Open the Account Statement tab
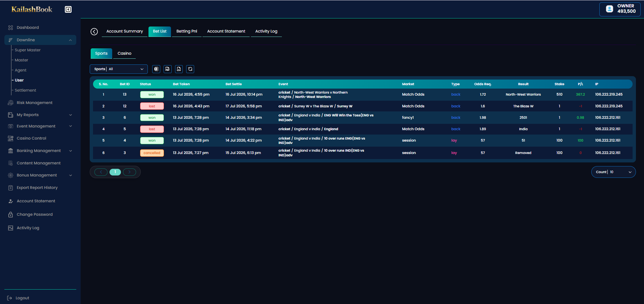 pos(226,31)
